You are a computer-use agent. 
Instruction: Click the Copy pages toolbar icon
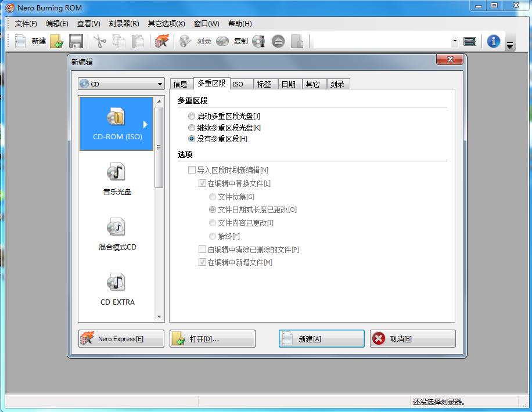coord(118,41)
